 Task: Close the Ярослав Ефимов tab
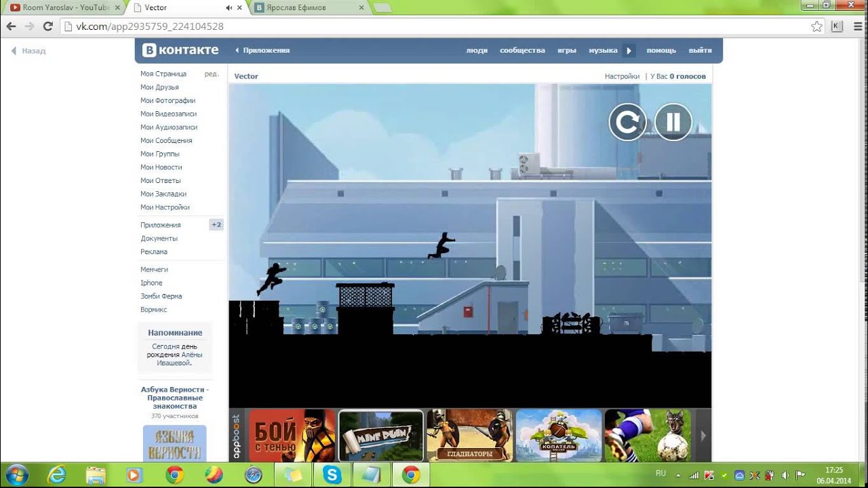(x=361, y=7)
